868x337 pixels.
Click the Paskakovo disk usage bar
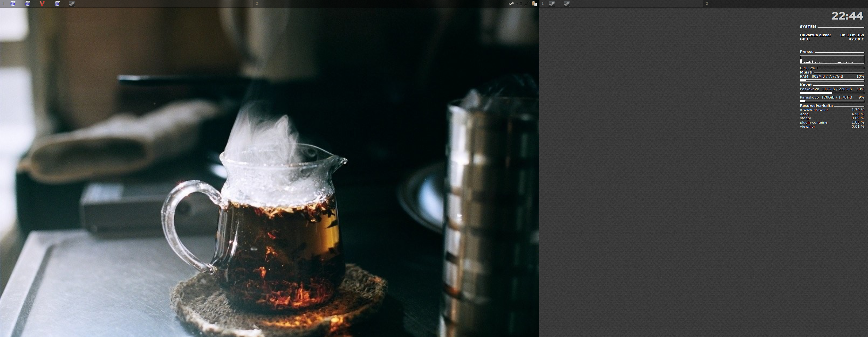pyautogui.click(x=832, y=93)
